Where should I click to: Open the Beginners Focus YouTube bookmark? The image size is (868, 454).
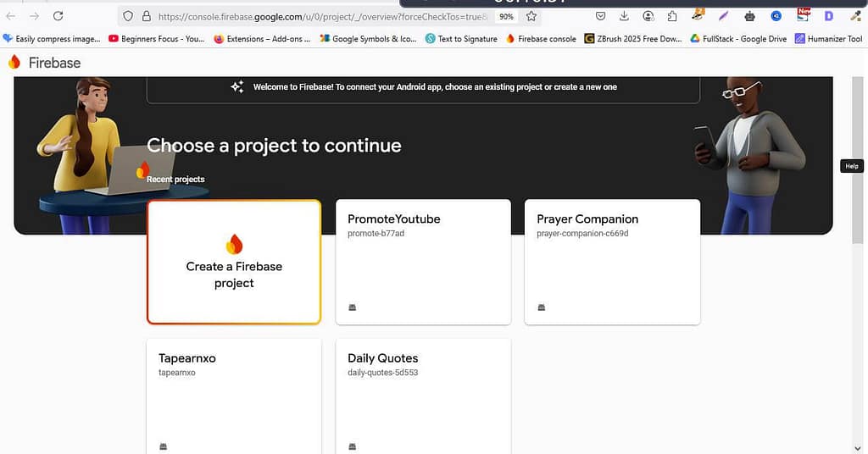point(156,39)
